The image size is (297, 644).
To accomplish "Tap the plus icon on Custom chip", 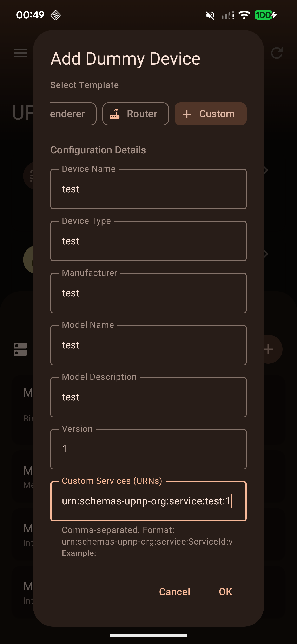I will 187,114.
